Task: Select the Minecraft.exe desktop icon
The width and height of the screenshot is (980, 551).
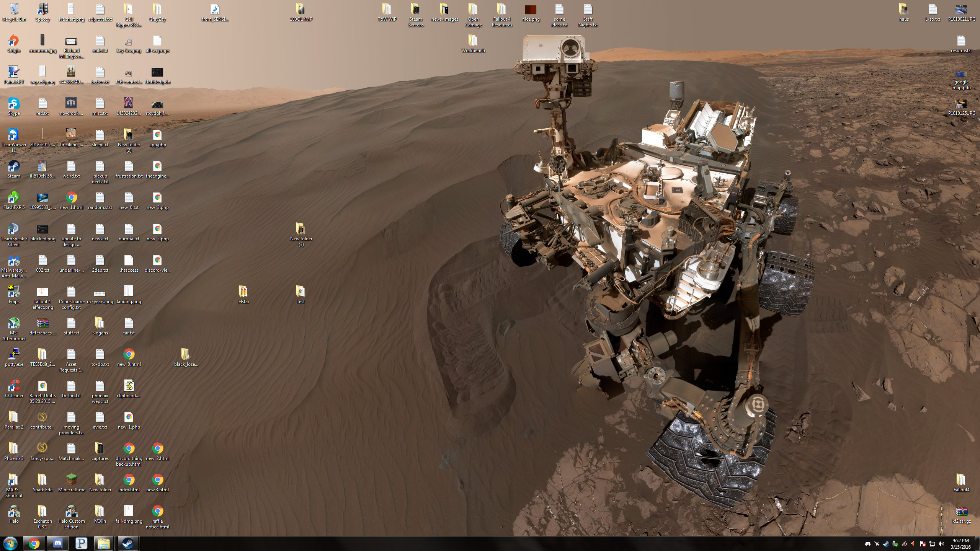Action: [x=71, y=483]
